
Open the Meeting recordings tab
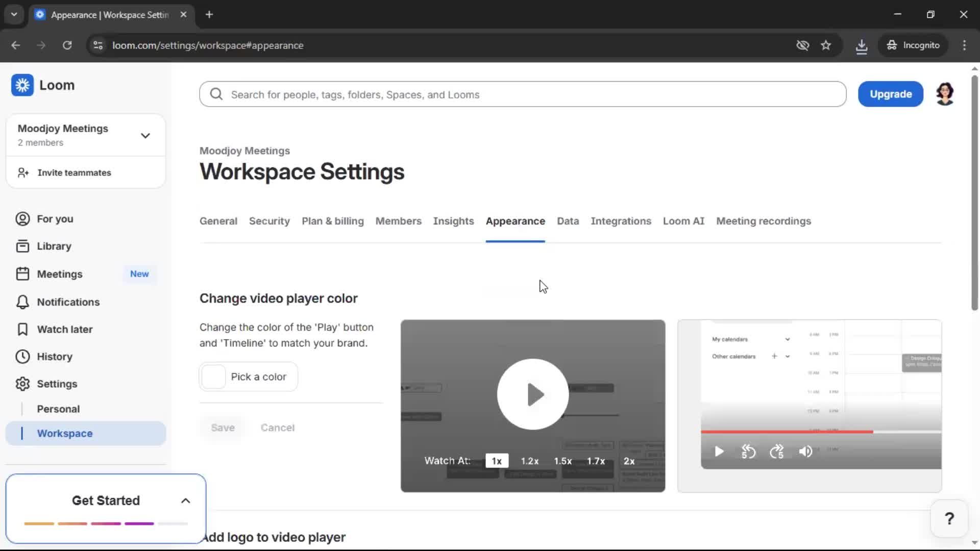[763, 221]
